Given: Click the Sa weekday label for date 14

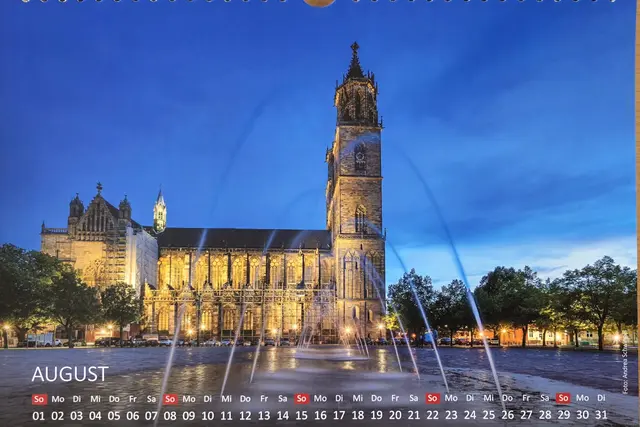Looking at the screenshot, I should point(282,398).
